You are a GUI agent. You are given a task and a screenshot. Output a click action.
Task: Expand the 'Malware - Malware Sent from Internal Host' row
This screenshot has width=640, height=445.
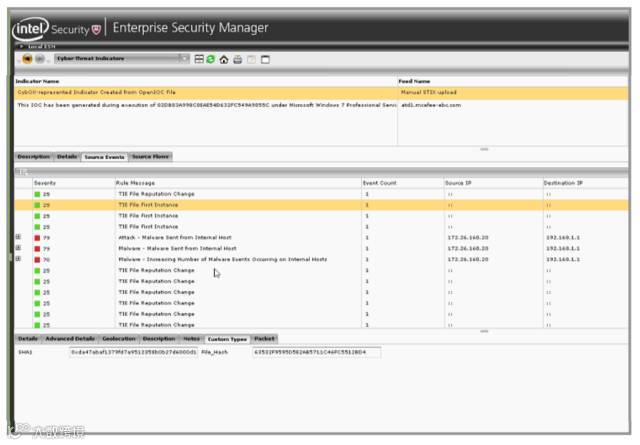coord(18,248)
